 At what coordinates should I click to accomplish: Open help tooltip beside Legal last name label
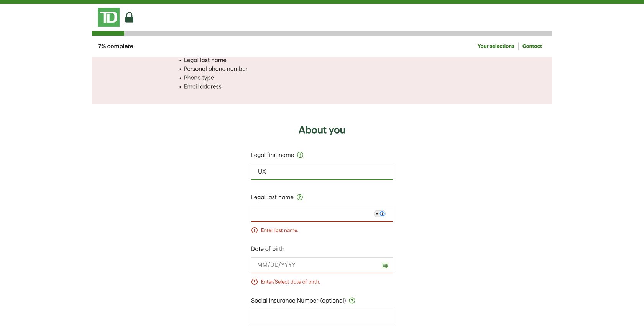pos(300,197)
